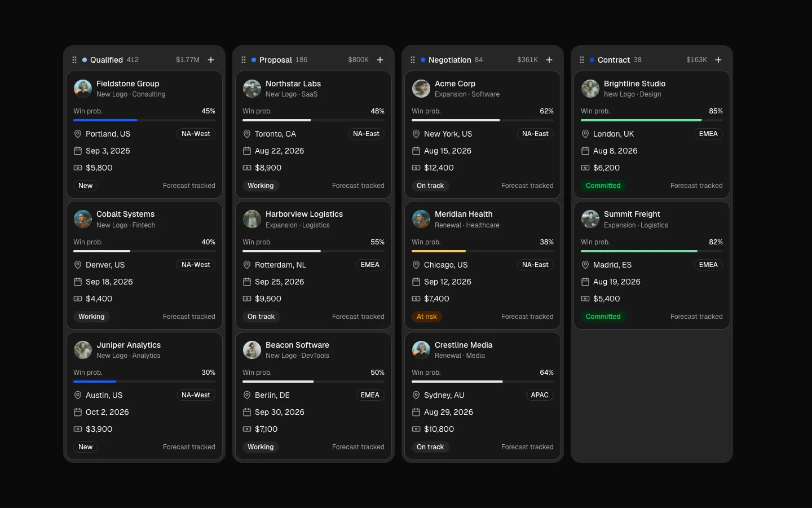Click Summit Freight avatar
The width and height of the screenshot is (812, 508).
590,219
